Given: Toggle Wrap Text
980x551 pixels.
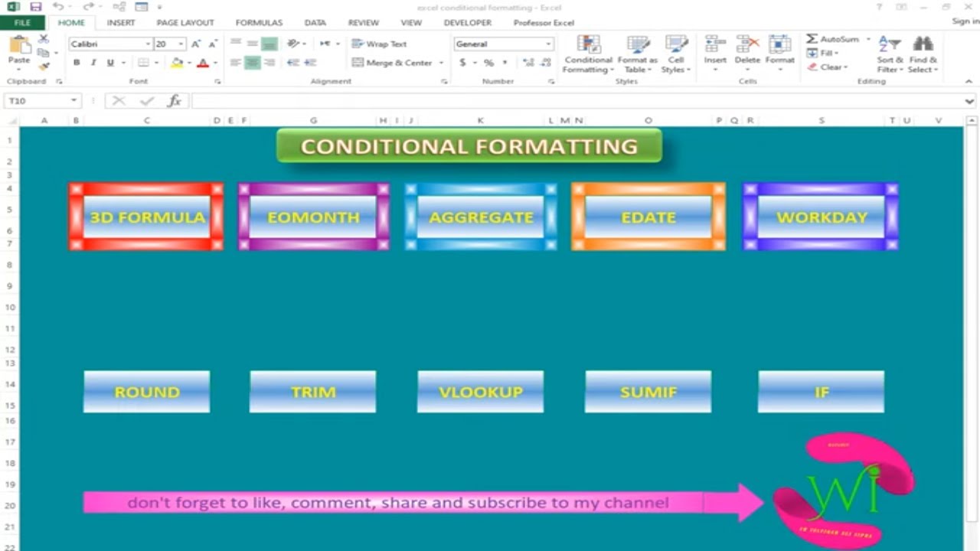Looking at the screenshot, I should pos(380,44).
